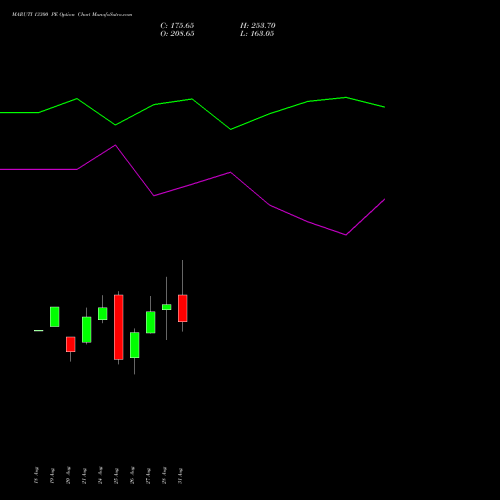The width and height of the screenshot is (500, 500).
Task: Click the high price value H: 253.70
Action: [x=258, y=26]
